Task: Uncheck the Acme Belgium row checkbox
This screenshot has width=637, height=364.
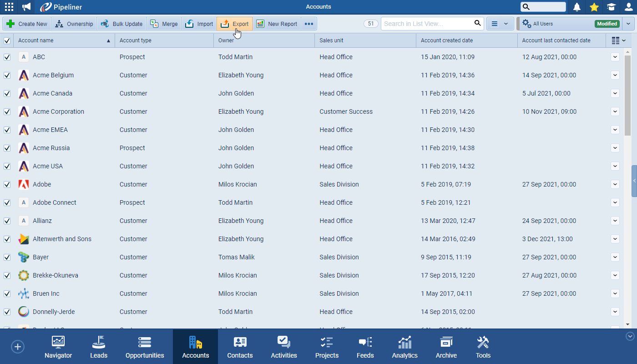Action: coord(7,75)
